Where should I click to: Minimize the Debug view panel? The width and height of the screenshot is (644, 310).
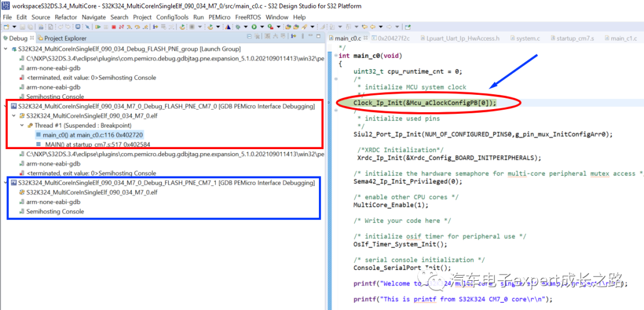pos(311,36)
